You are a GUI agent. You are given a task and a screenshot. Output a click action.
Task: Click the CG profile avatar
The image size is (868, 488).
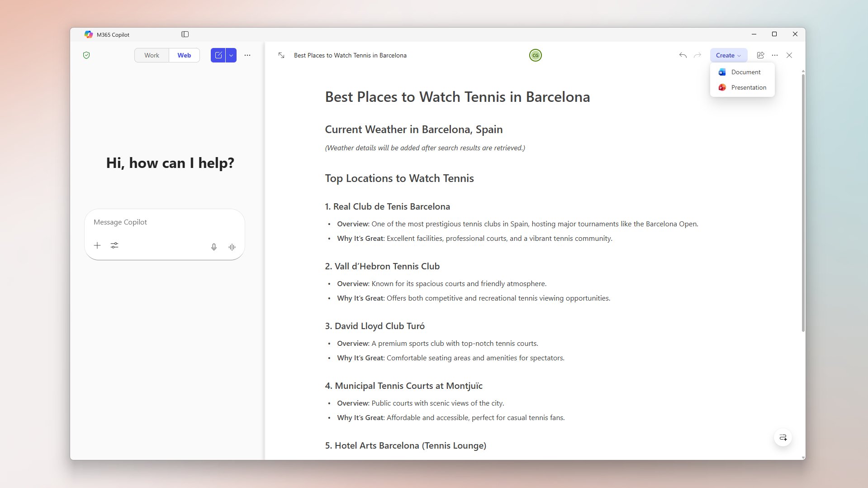coord(535,55)
